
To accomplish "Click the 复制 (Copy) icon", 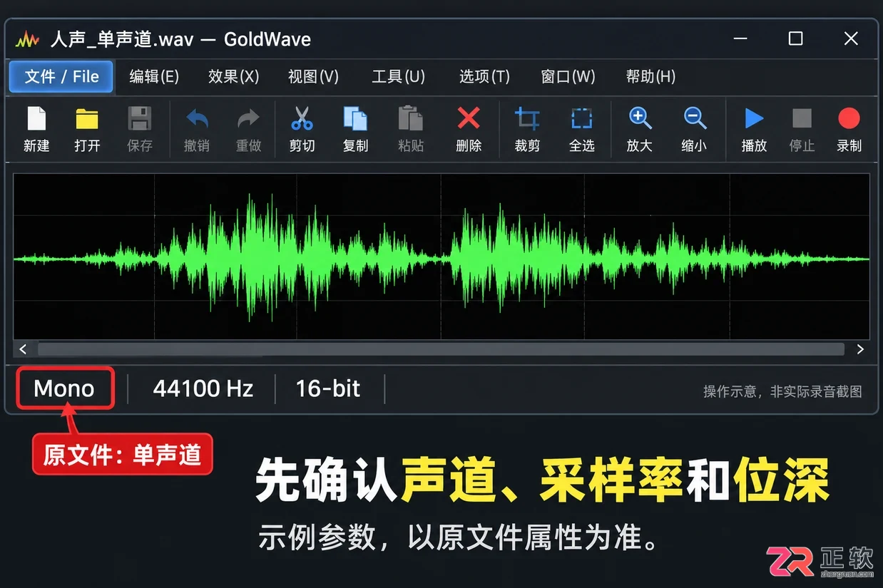I will (x=355, y=118).
